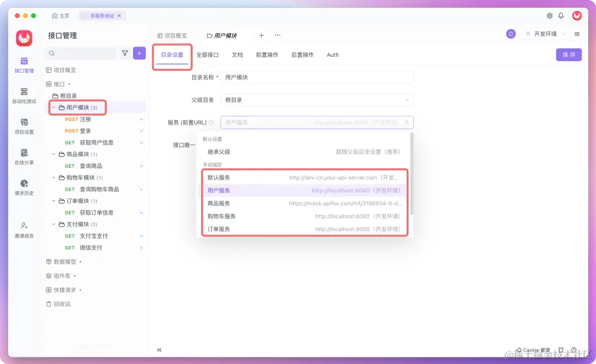Open 项目设置 in the left sidebar

pyautogui.click(x=23, y=127)
